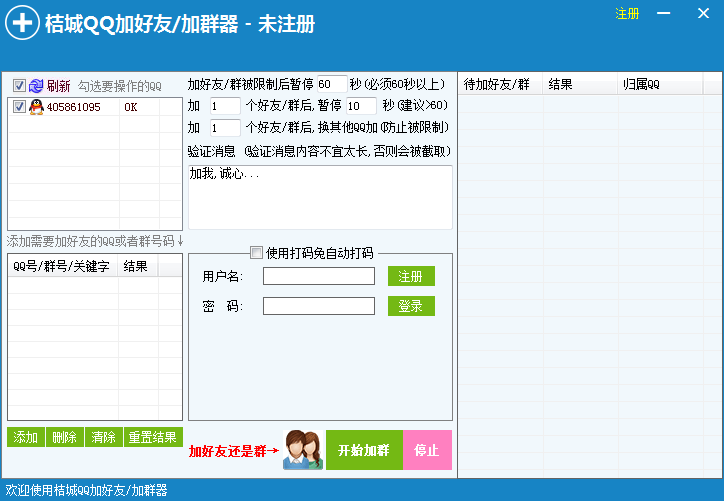Click the 归属QQ column header

click(660, 84)
